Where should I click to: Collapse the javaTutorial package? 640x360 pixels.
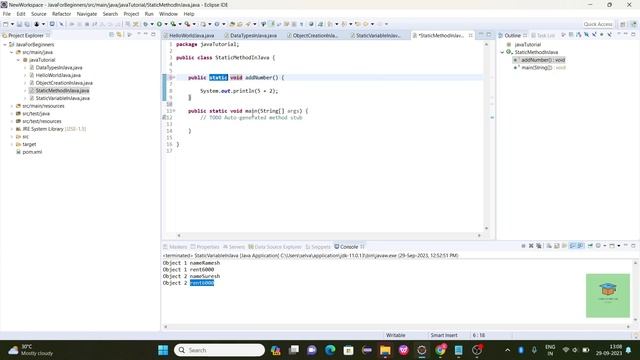[x=18, y=60]
